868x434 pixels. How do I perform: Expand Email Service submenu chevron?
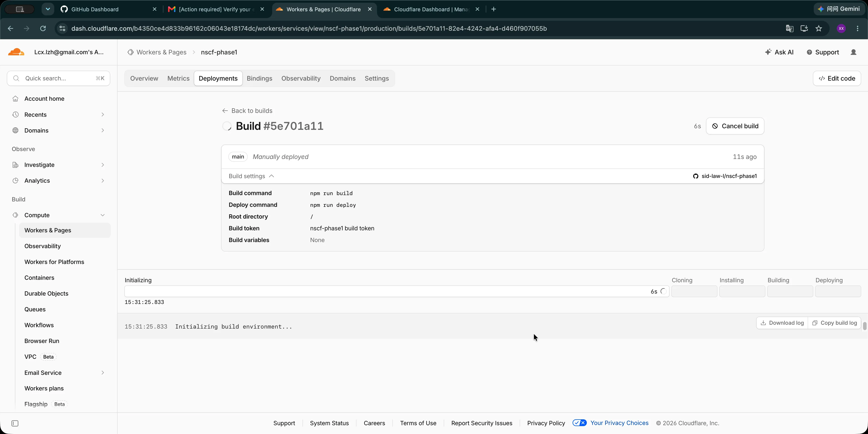[102, 372]
